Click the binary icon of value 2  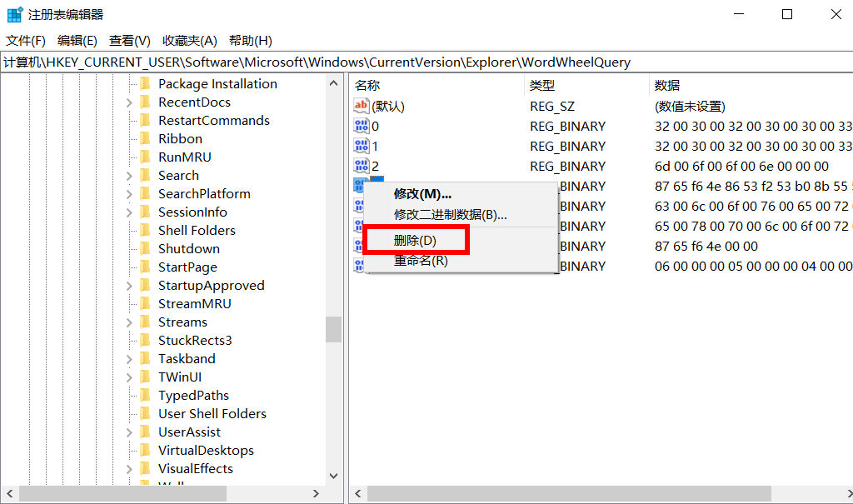362,166
